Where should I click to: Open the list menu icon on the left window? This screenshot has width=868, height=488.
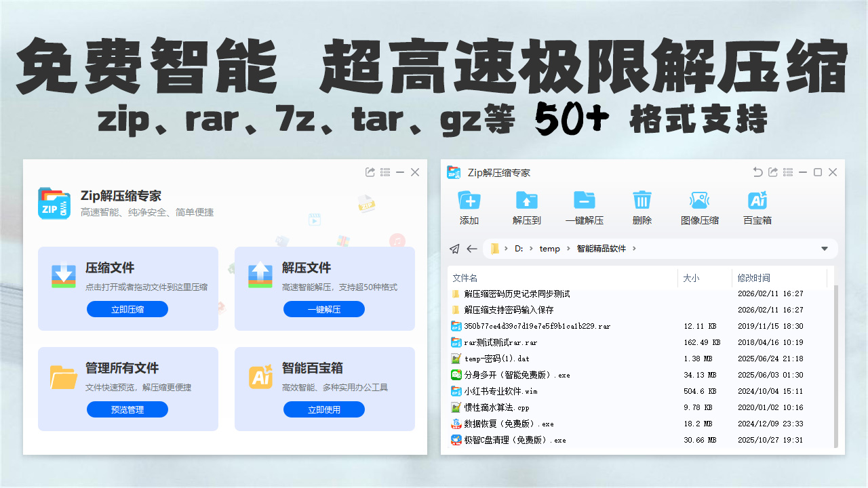(x=384, y=172)
